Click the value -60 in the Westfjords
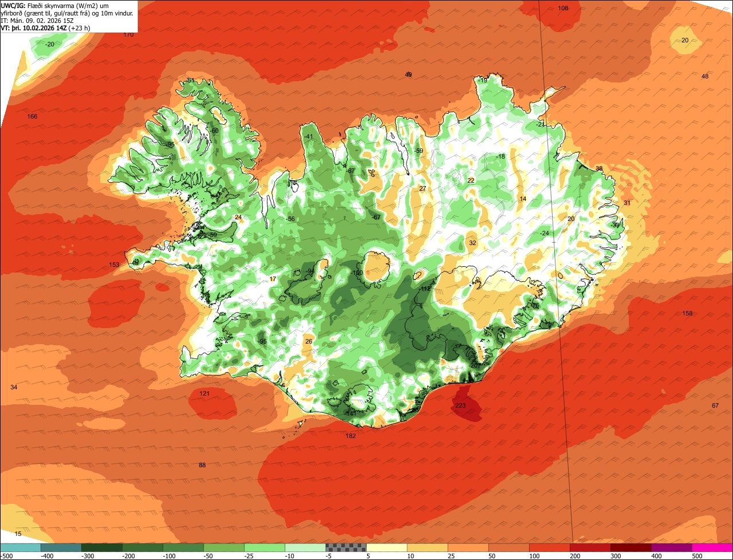The image size is (733, 560). (214, 131)
